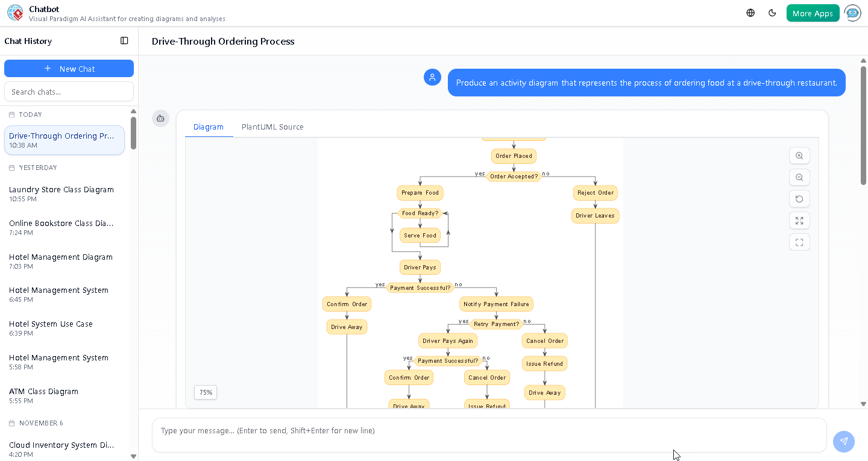Toggle dark mode with the moon icon
Image resolution: width=868 pixels, height=461 pixels.
point(772,12)
